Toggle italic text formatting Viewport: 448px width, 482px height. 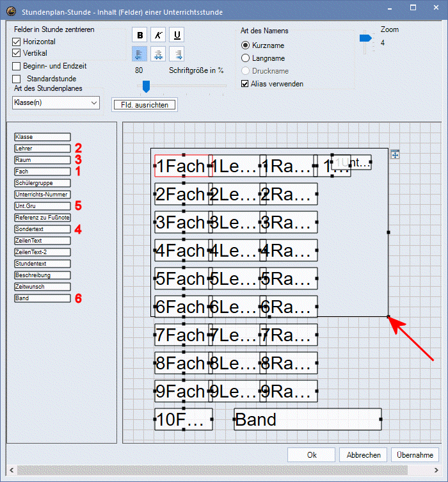159,35
